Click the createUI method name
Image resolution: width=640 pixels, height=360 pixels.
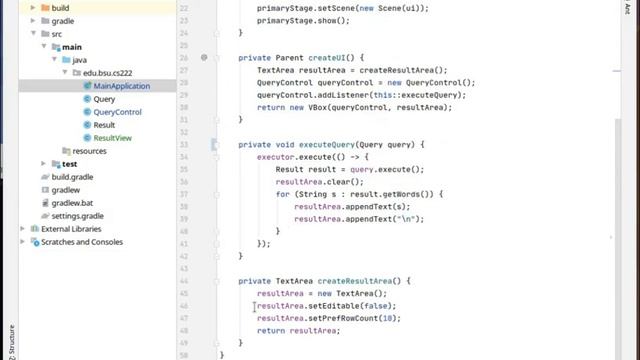pos(327,58)
